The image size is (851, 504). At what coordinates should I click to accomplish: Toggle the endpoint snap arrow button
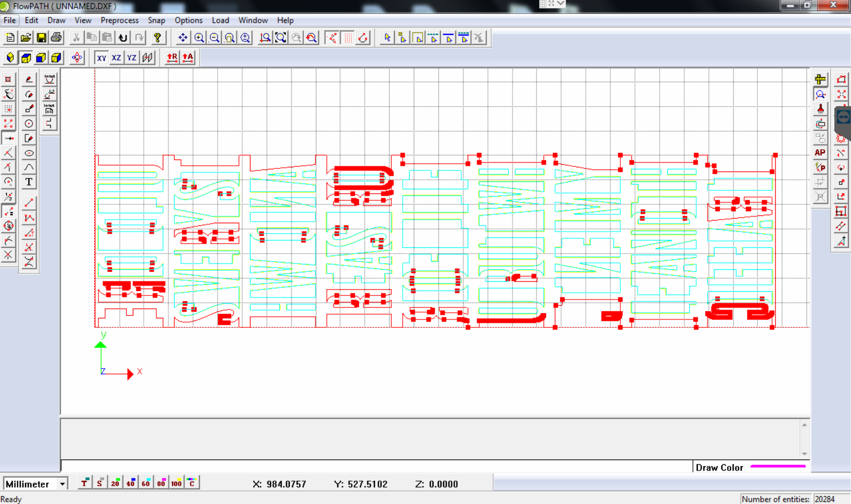[8, 139]
